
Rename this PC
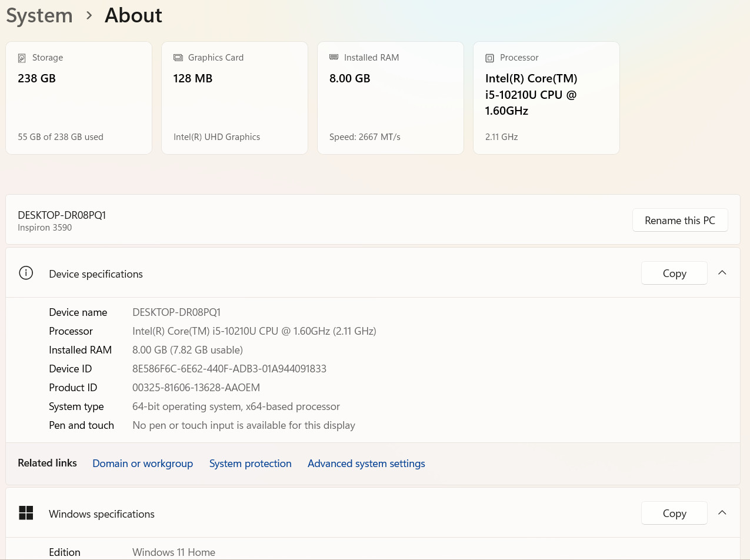680,220
